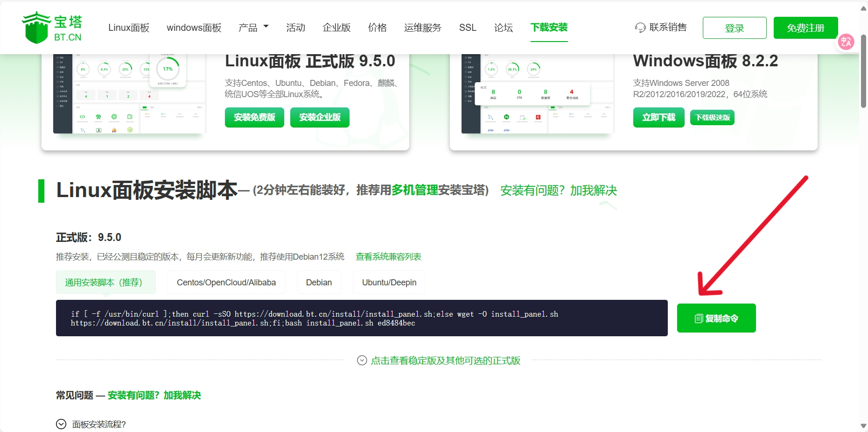This screenshot has width=868, height=432.
Task: Click the Windows面板 8.2.2 title
Action: [706, 61]
